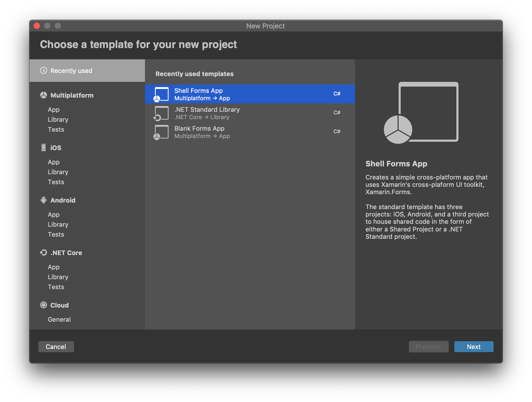Click the Multiplatform category icon
The height and width of the screenshot is (402, 532).
(44, 95)
